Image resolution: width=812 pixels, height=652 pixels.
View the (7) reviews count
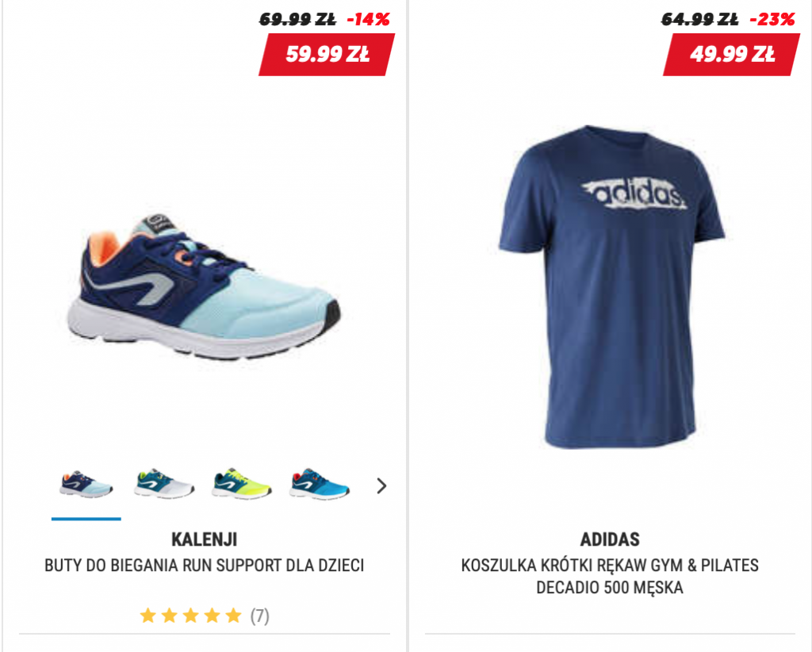260,616
